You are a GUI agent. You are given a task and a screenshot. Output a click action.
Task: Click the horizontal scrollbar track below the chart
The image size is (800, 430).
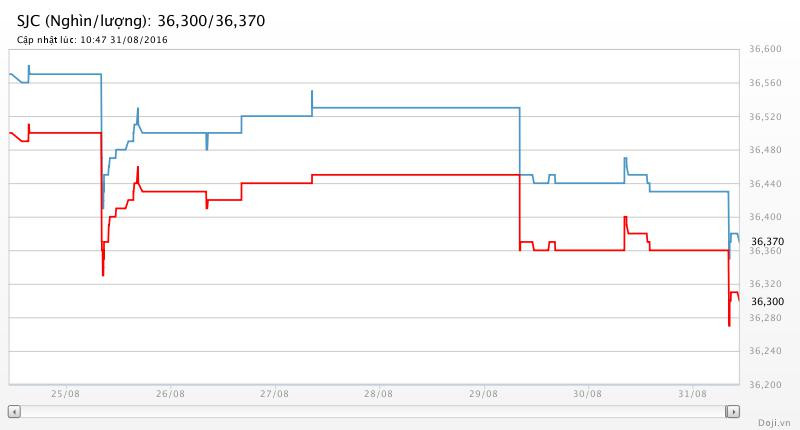373,411
